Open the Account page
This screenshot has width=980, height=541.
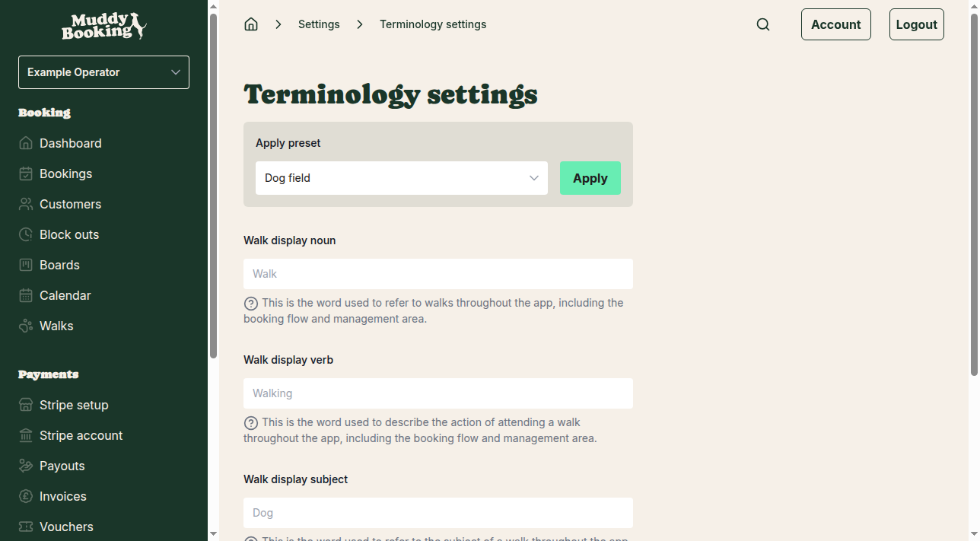[x=835, y=24]
